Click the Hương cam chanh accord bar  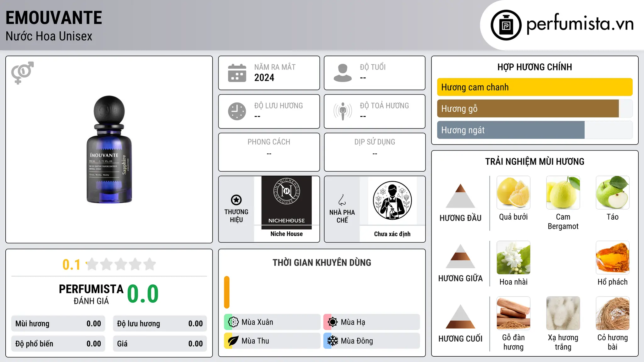tap(535, 87)
